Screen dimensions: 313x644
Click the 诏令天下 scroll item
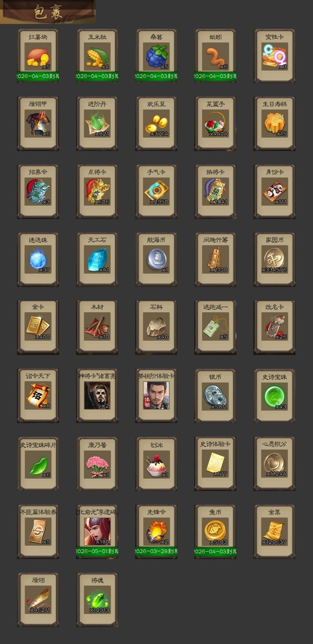coord(38,396)
